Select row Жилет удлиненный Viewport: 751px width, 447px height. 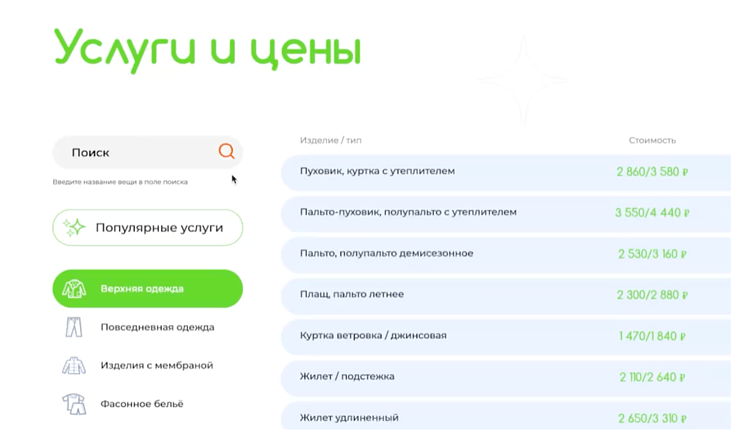(506, 416)
